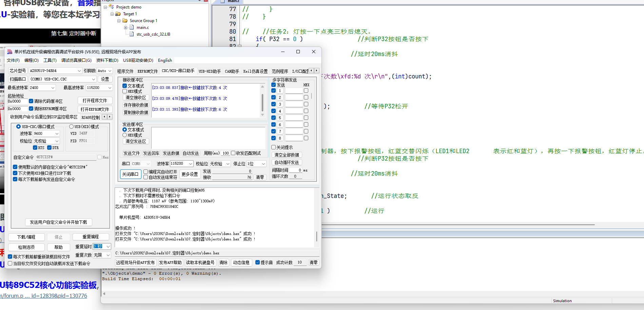Click the stc_usb_cdc_32.LIB file icon
Viewport: 644px width, 310px height.
click(x=132, y=34)
